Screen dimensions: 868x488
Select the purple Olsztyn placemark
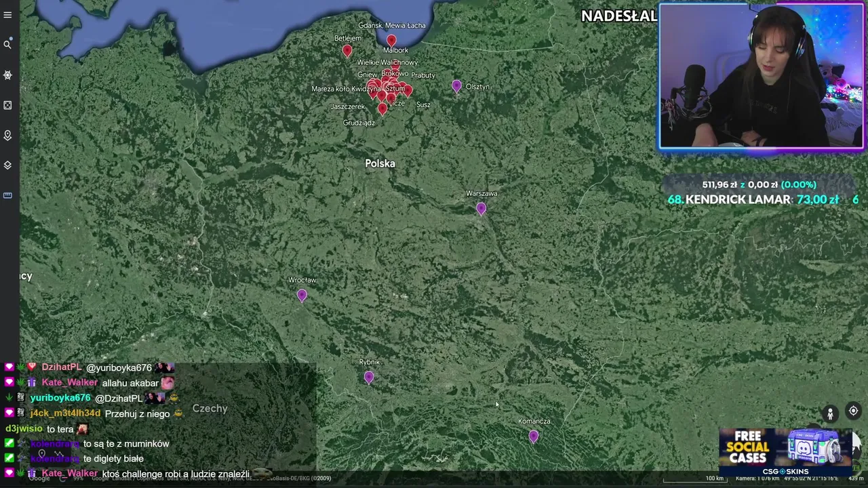456,86
